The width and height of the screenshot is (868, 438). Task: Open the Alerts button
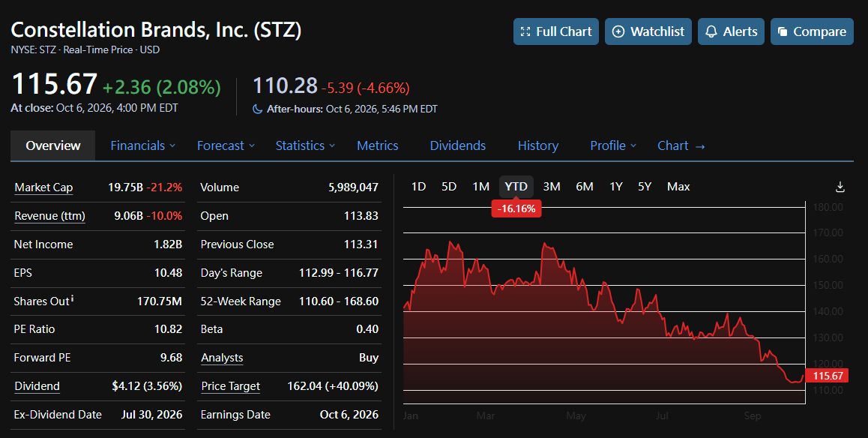pos(731,31)
